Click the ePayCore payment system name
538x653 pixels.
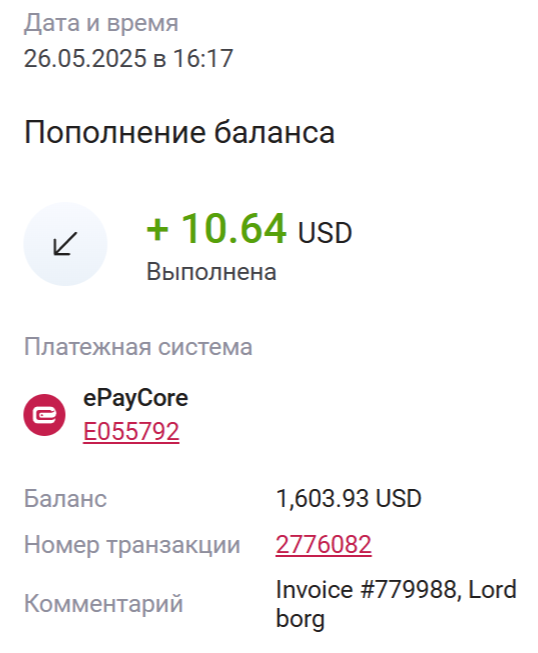136,398
